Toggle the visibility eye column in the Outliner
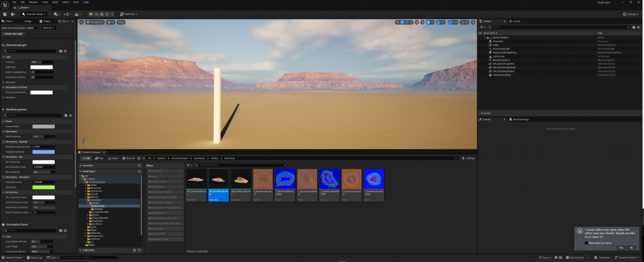The height and width of the screenshot is (262, 644). 480,33
